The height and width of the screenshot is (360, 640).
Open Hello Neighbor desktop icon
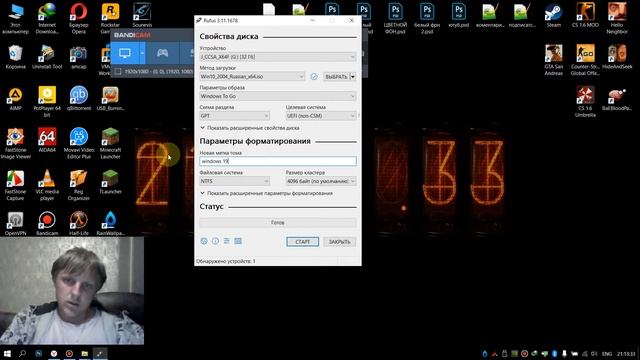[x=617, y=18]
